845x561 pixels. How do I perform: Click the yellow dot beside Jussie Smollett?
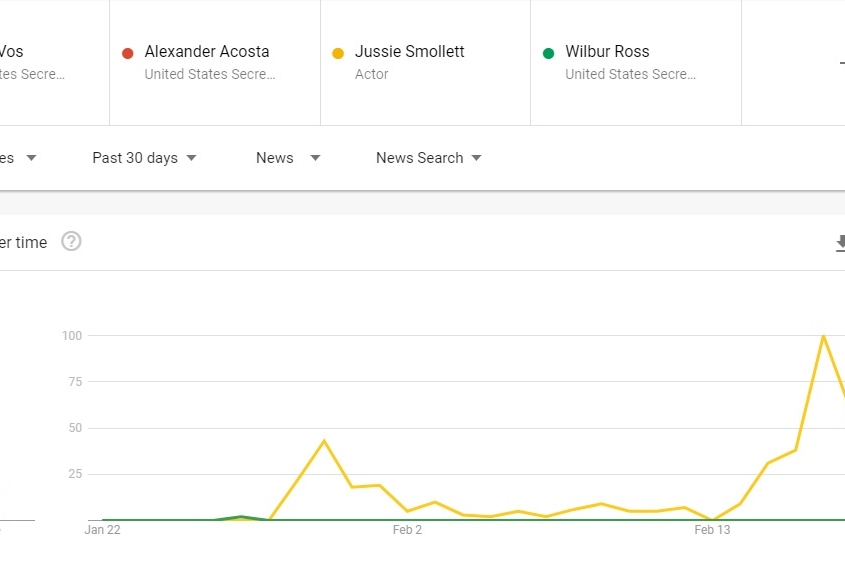coord(338,53)
